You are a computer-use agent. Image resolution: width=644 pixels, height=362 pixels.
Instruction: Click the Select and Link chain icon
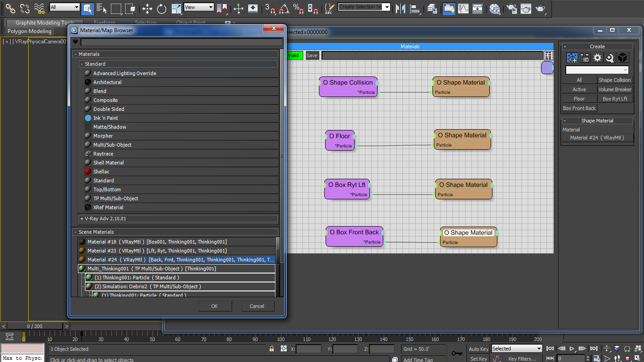10,8
